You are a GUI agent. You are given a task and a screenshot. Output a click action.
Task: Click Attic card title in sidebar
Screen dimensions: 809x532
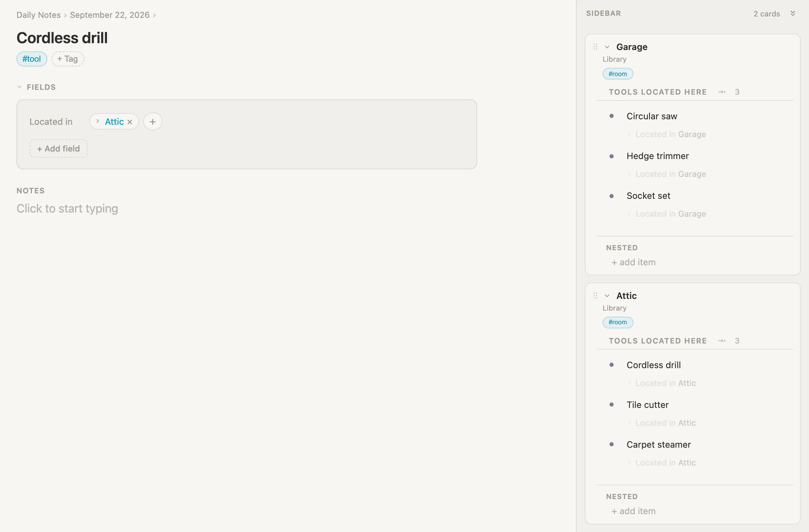tap(626, 296)
